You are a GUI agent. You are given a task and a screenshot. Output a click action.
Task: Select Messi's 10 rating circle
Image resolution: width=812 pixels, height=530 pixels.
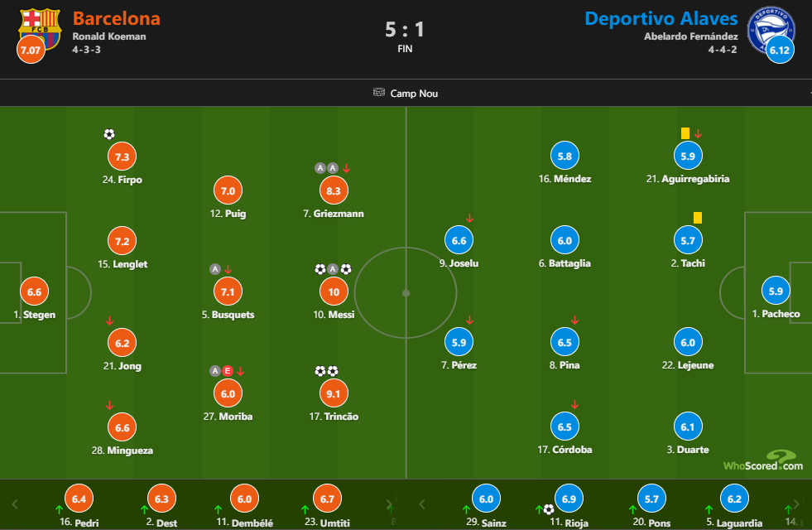tap(334, 291)
